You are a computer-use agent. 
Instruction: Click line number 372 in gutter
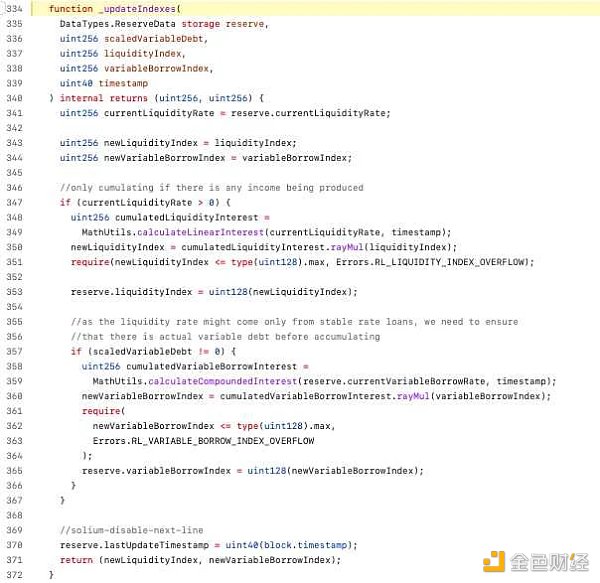coord(14,575)
